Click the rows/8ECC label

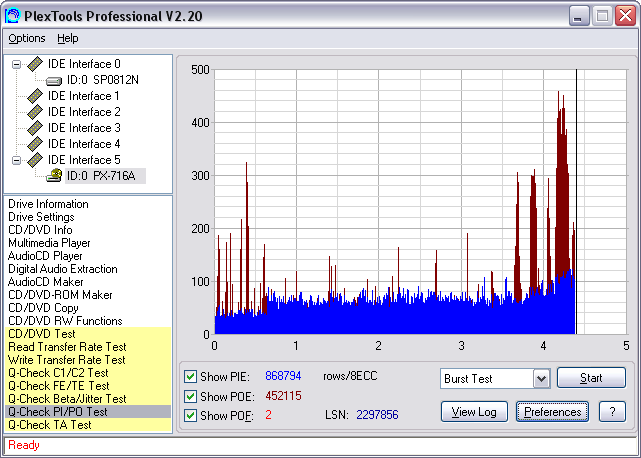tap(350, 376)
